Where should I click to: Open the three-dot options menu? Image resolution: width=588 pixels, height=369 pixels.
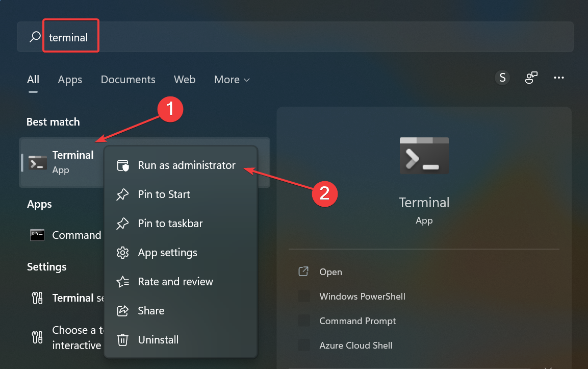click(559, 78)
